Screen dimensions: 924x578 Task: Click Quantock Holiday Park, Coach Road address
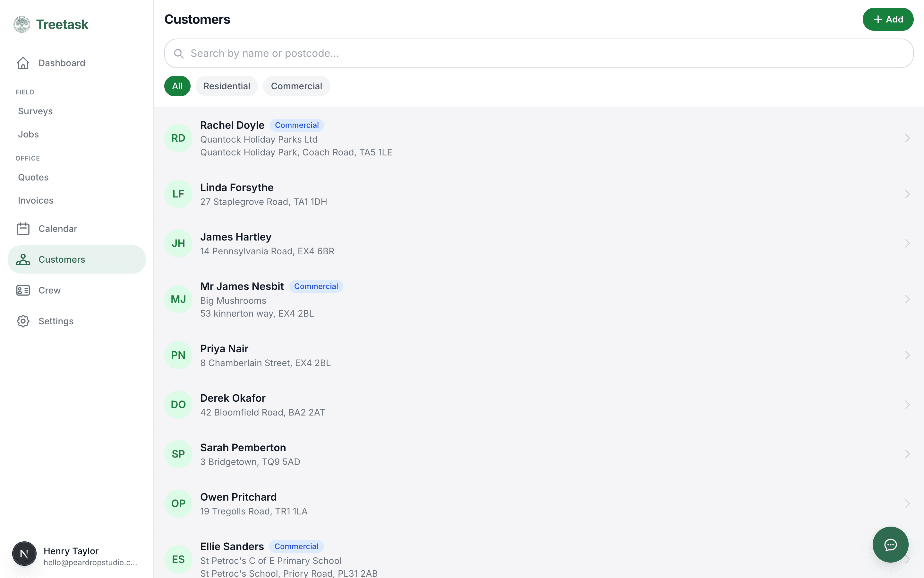(x=296, y=153)
